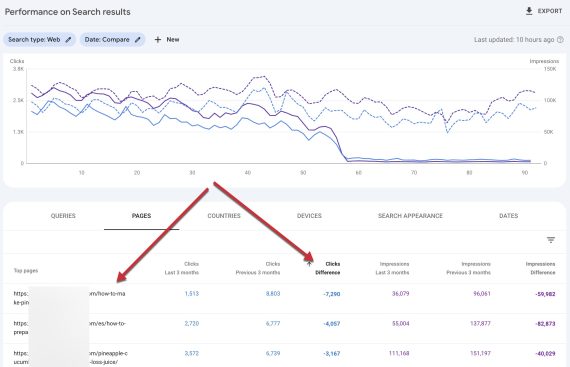The width and height of the screenshot is (570, 367).
Task: Click the sort arrow beside Clicks Difference
Action: (x=309, y=264)
